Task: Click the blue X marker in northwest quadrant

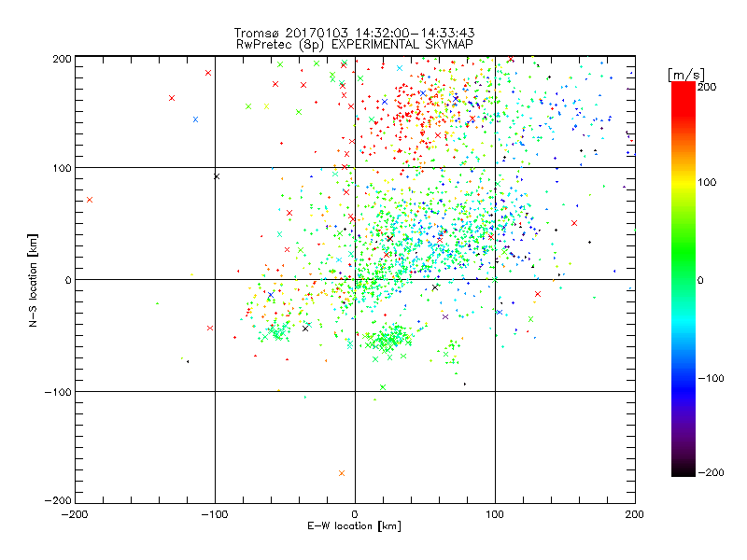Action: (195, 119)
